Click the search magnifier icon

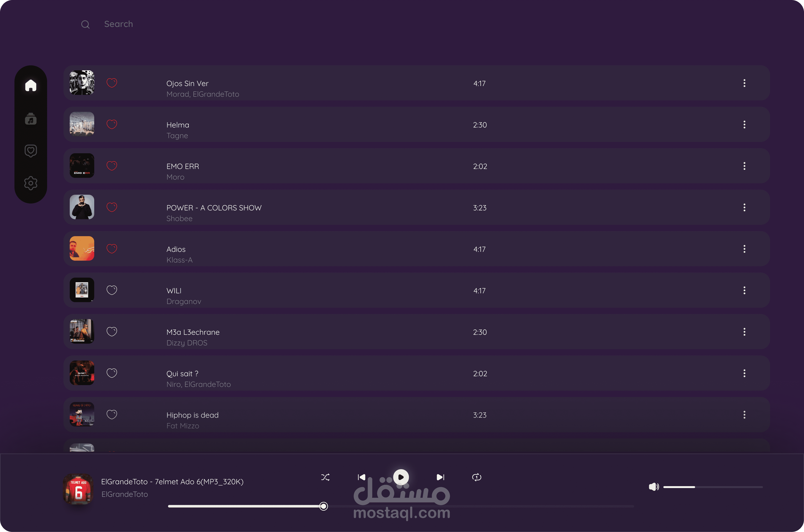point(85,24)
